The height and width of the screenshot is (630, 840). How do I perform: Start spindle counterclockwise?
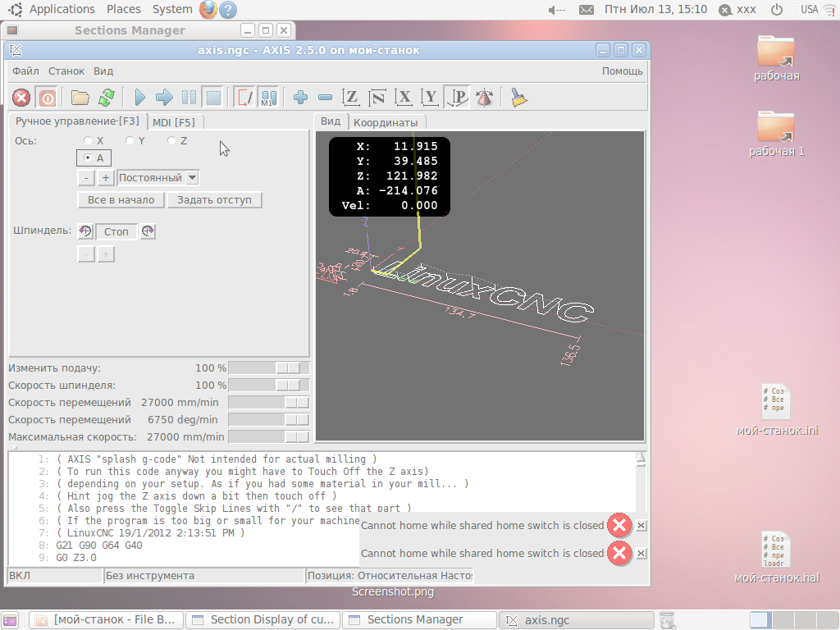pos(85,231)
